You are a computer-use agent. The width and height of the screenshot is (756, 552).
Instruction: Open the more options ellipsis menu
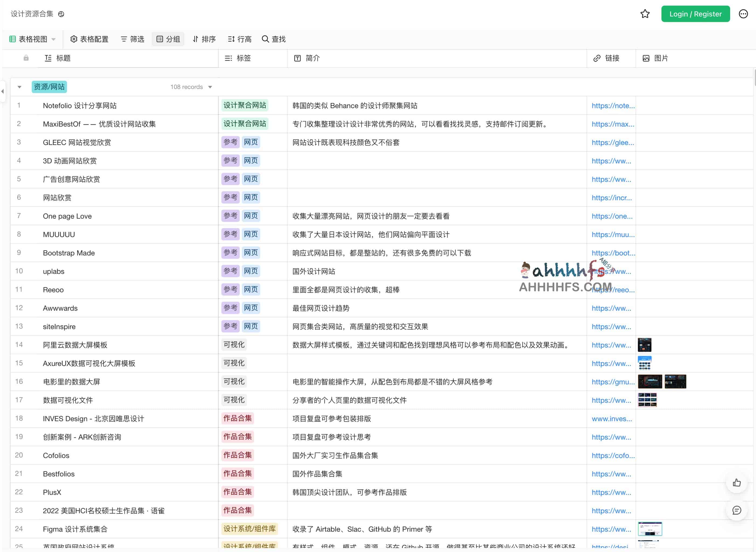743,14
